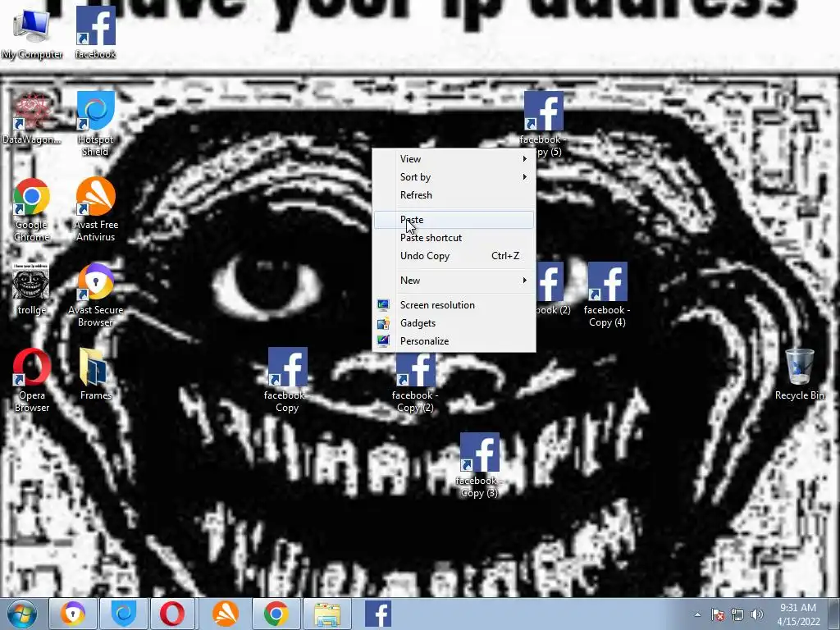This screenshot has height=630, width=840.
Task: Open Hotspot Shield from the taskbar
Action: (x=124, y=614)
